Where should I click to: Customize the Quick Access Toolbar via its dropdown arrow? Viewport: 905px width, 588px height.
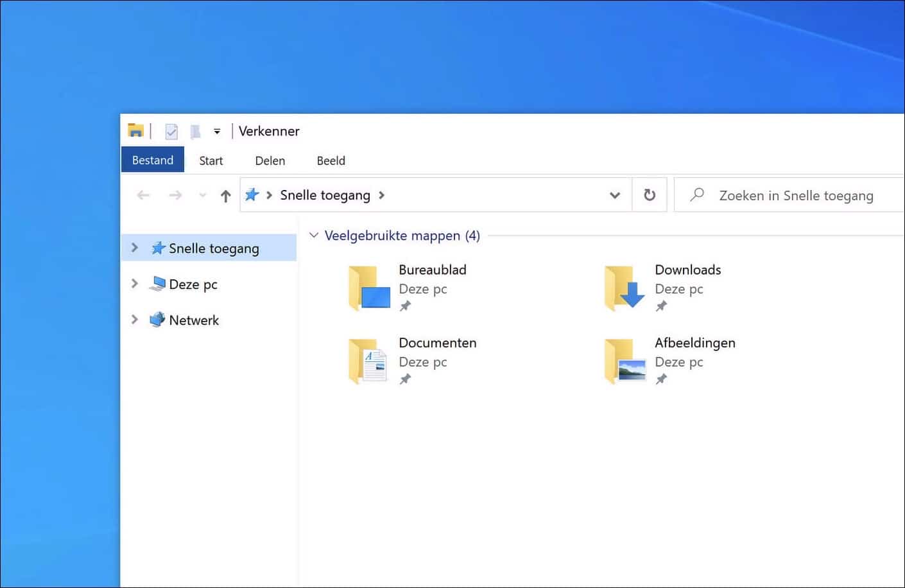[217, 131]
